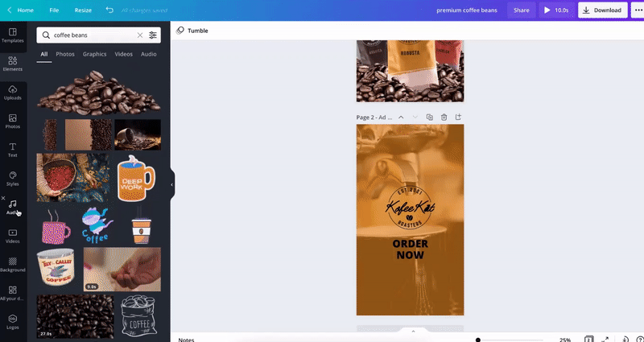This screenshot has height=342, width=644.
Task: Select the Deep Work mug graphic
Action: pos(136,178)
